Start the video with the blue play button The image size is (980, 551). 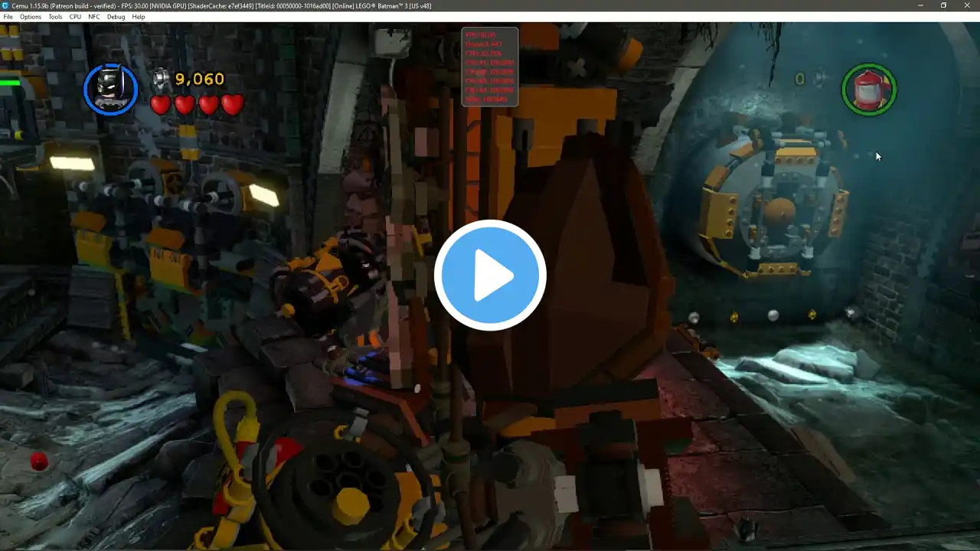(490, 275)
